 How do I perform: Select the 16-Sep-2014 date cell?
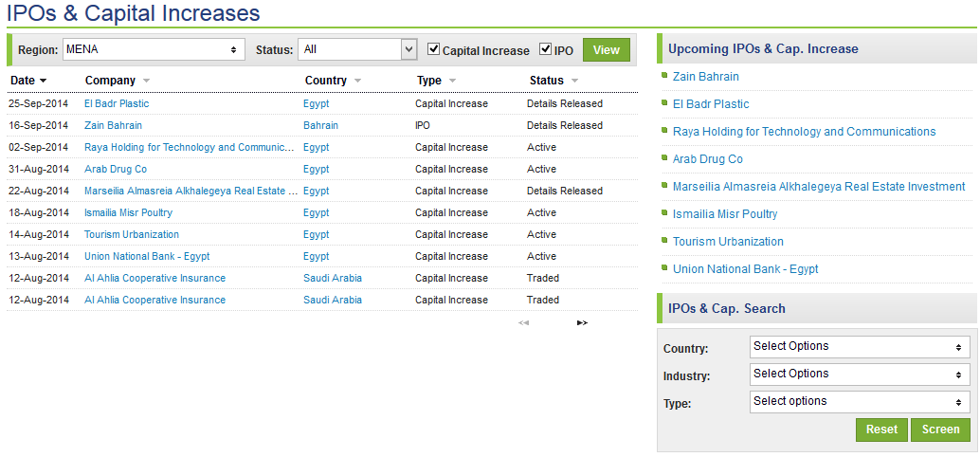click(x=39, y=126)
